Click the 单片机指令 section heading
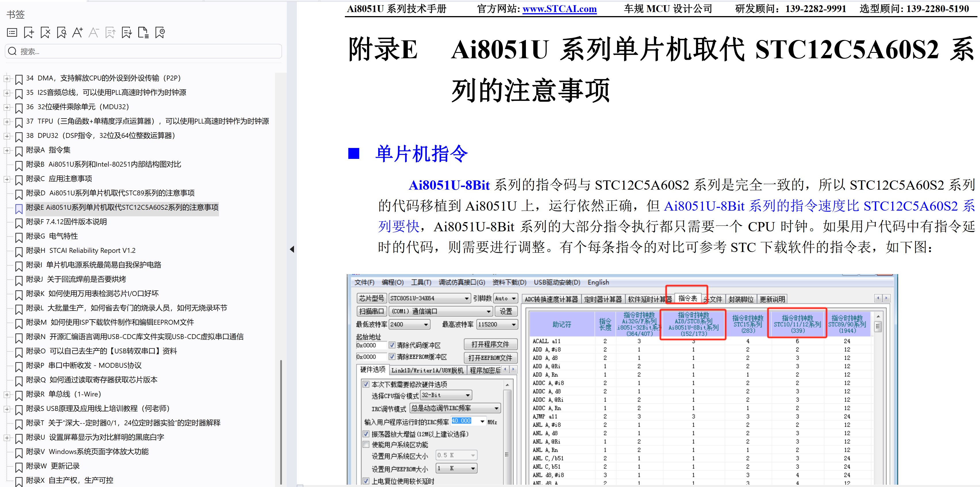The height and width of the screenshot is (487, 980). (x=422, y=154)
